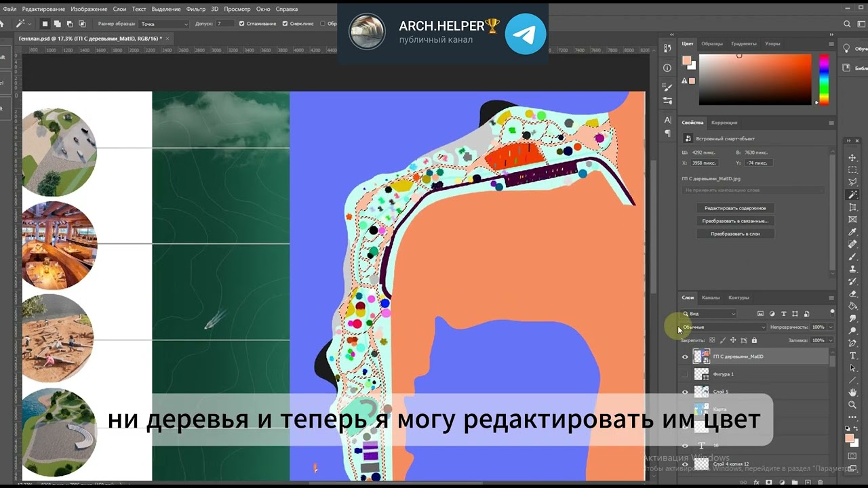Viewport: 868px width, 488px height.
Task: Switch to the Градиенты tab
Action: [744, 43]
